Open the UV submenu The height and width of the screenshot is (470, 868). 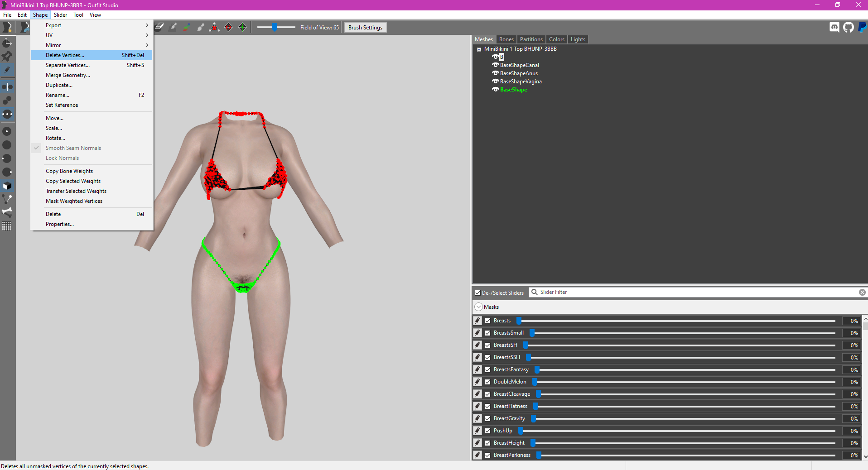coord(92,35)
